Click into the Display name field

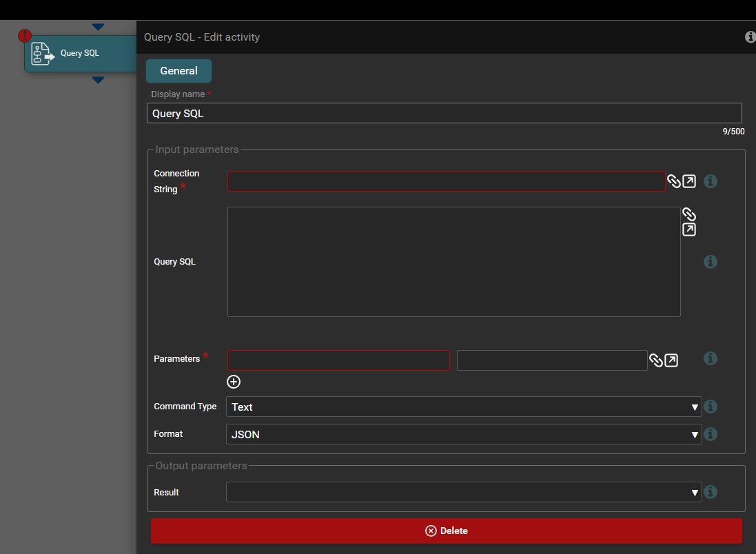point(444,113)
